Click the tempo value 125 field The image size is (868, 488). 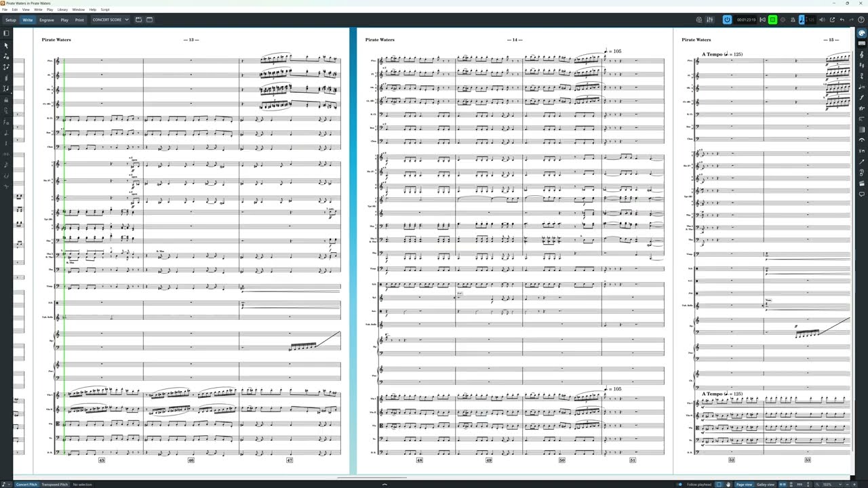point(810,20)
